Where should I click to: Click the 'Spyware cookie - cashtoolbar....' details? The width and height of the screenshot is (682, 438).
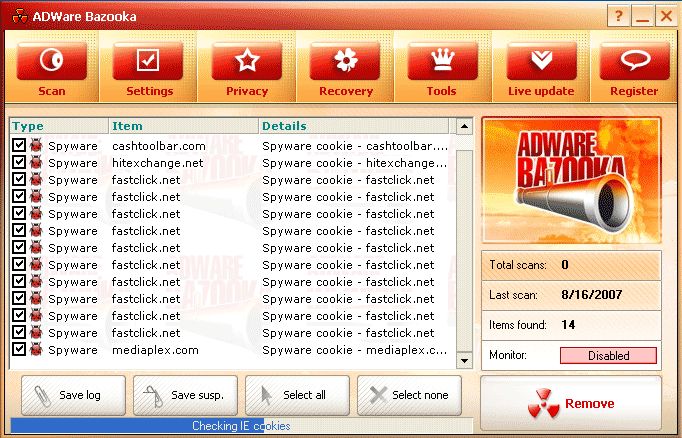click(x=355, y=146)
